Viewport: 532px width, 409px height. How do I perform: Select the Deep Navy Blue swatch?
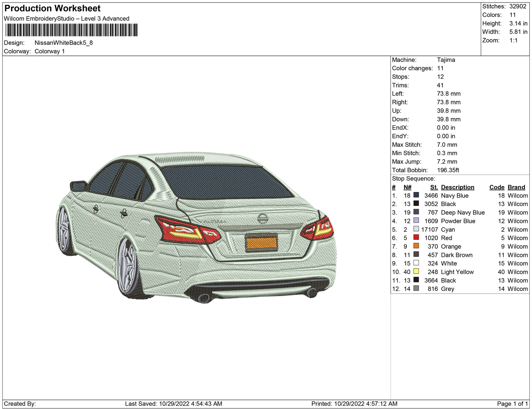(416, 212)
